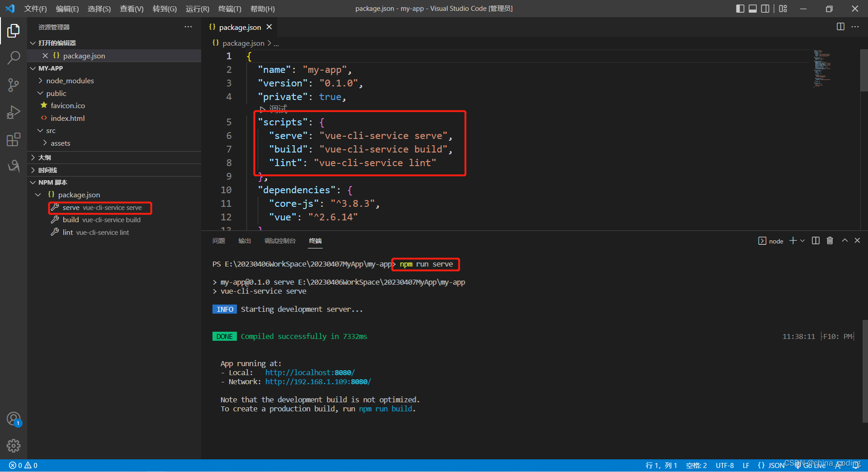Viewport: 868px width, 472px height.
Task: Kill terminal with the trash icon
Action: coord(830,241)
